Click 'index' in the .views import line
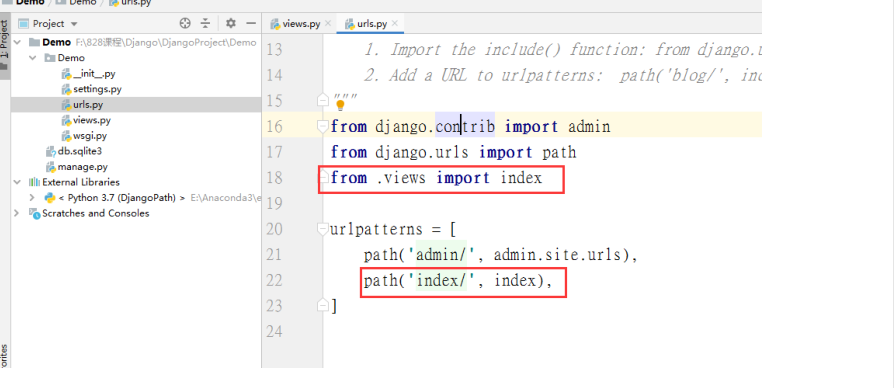 tap(521, 178)
